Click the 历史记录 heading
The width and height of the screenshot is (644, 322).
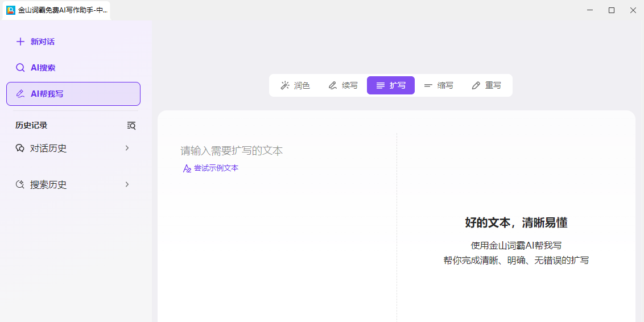pyautogui.click(x=31, y=126)
